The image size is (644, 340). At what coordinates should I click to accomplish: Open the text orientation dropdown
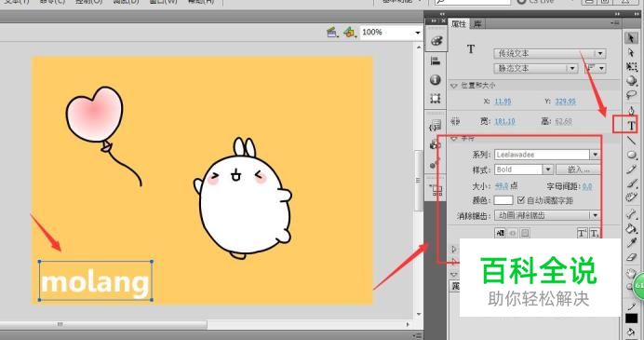595,68
